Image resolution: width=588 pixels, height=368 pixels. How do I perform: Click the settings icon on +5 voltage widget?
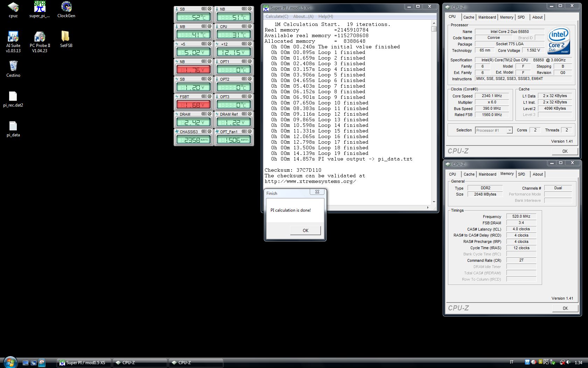(x=204, y=44)
